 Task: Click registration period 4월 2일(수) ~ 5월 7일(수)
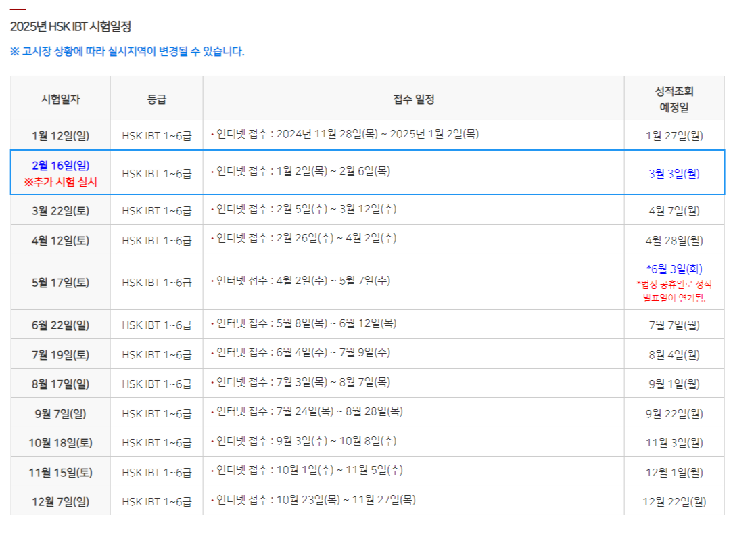click(x=333, y=280)
